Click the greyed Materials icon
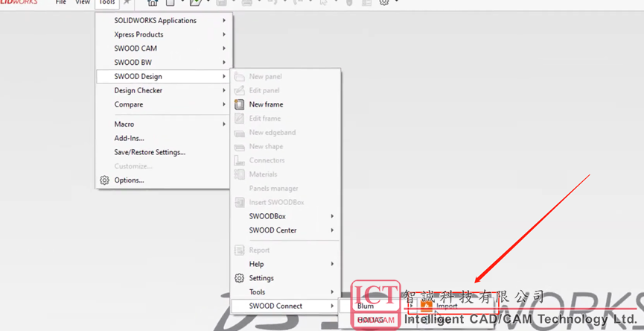644x331 pixels. 239,174
